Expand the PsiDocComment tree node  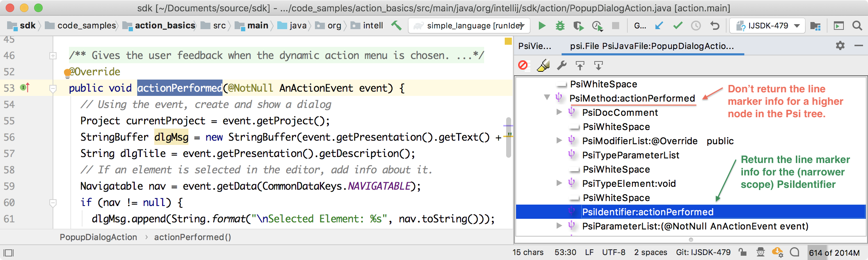(x=559, y=112)
